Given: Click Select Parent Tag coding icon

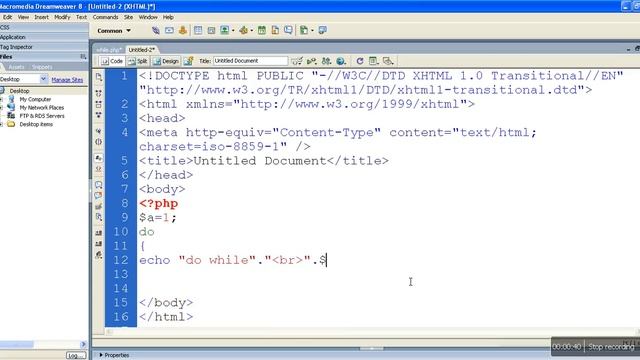Looking at the screenshot, I should [x=99, y=131].
